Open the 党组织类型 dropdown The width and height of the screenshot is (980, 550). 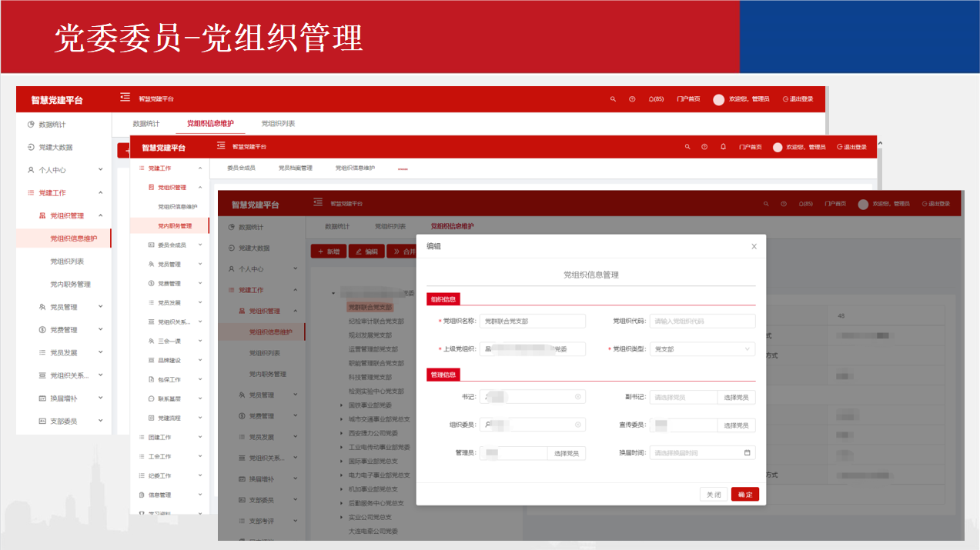click(702, 349)
